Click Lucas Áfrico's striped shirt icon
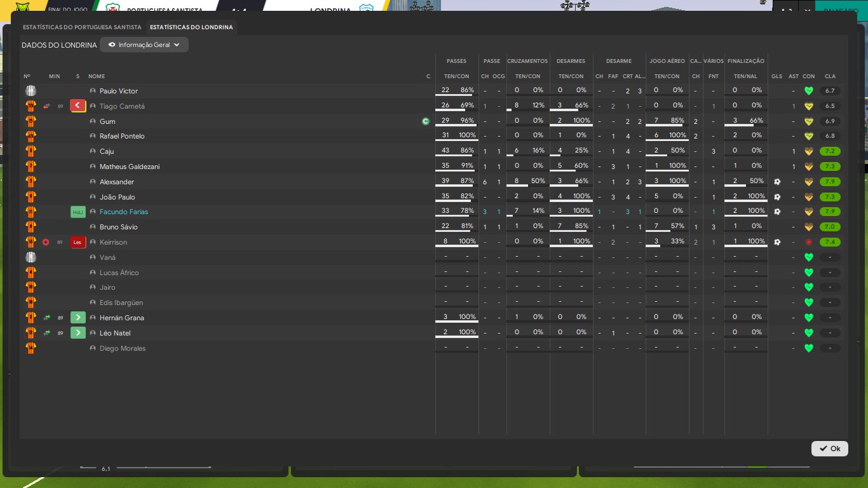The height and width of the screenshot is (488, 868). click(31, 273)
